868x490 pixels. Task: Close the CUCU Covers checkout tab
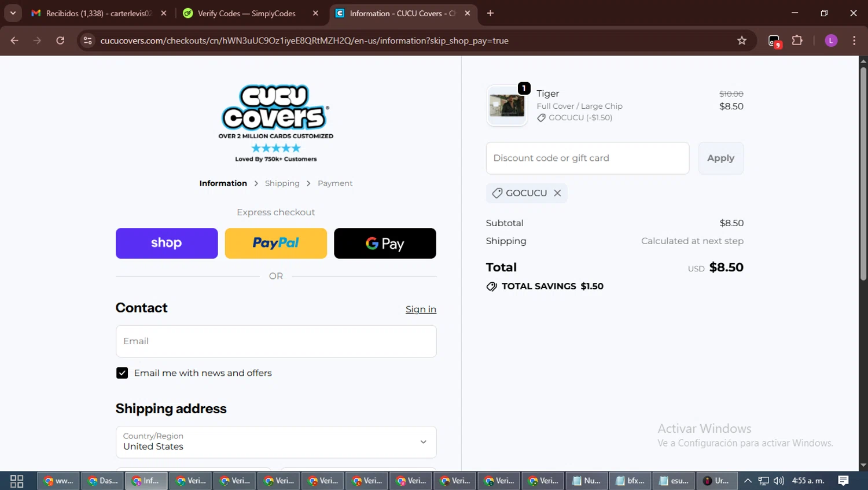point(468,13)
